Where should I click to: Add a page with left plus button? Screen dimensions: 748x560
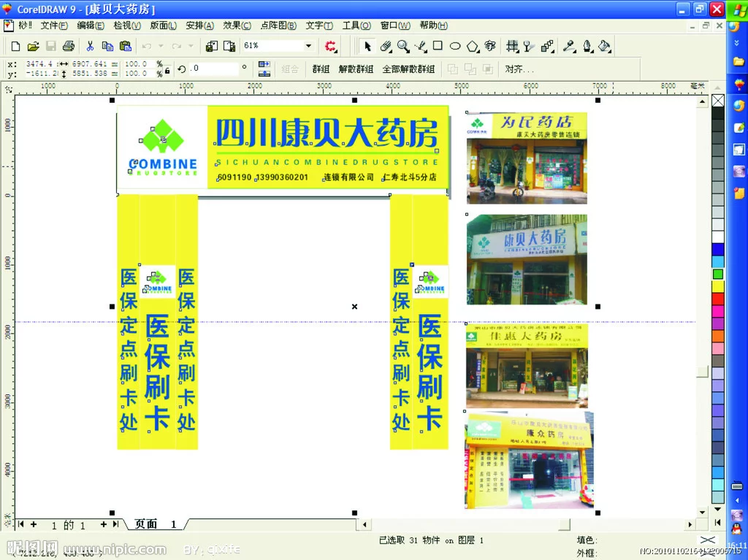click(x=34, y=524)
